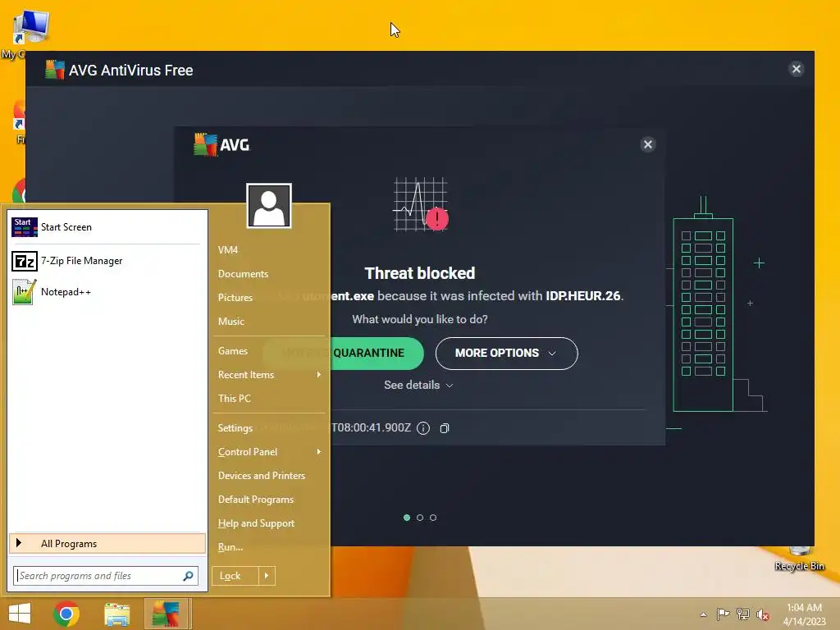Copy the threat timestamp with the copy icon

tap(445, 428)
